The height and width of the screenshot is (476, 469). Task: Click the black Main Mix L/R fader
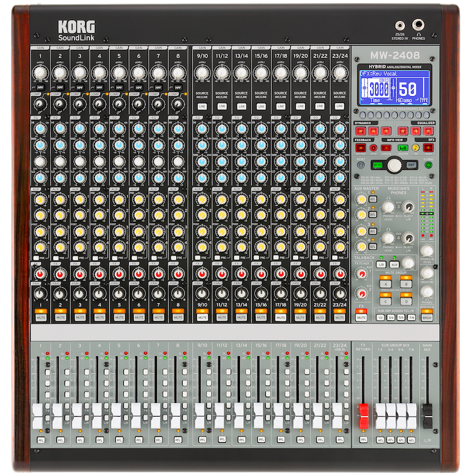(x=428, y=416)
